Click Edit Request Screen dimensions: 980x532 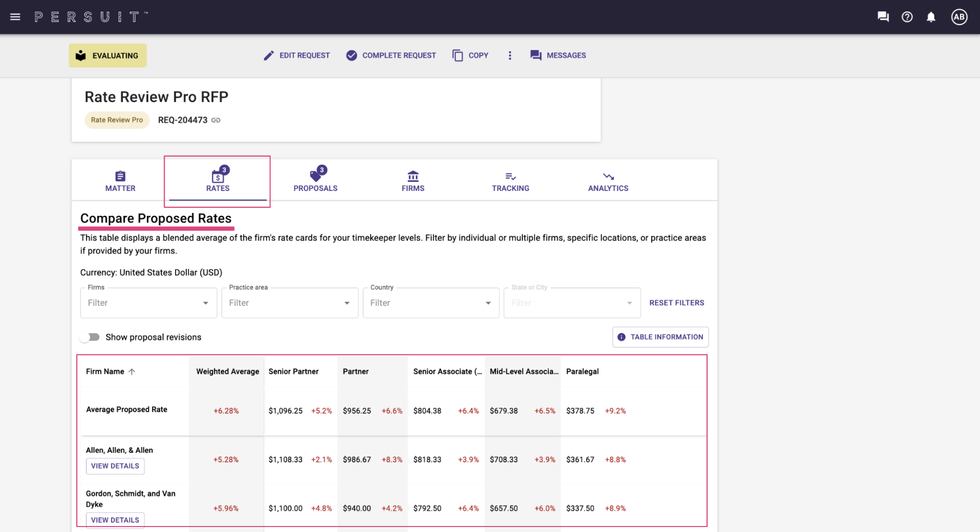296,55
